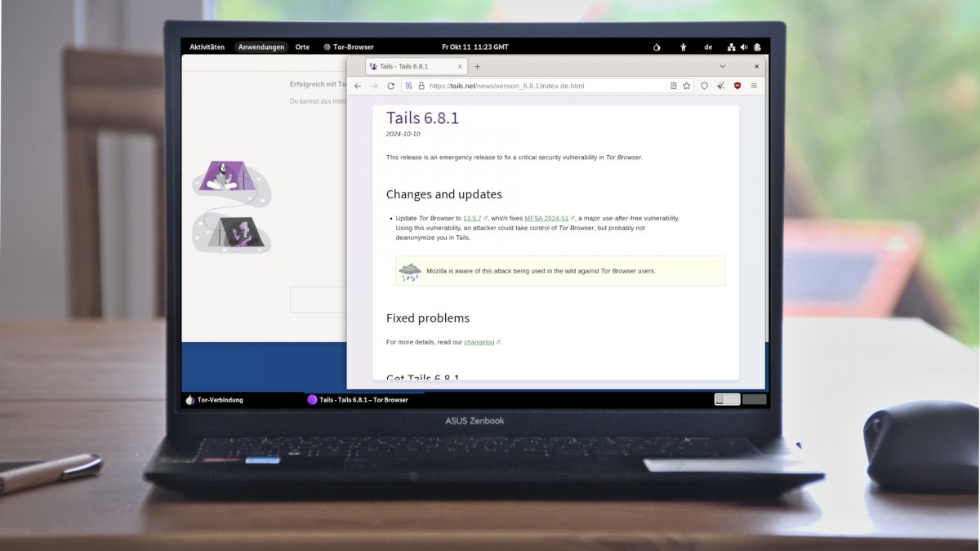
Task: Toggle reader view in the address bar
Action: click(674, 86)
